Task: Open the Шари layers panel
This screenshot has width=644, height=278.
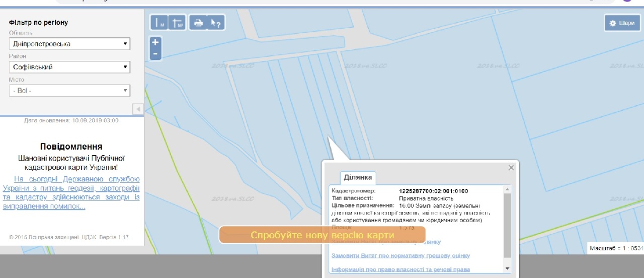Action: tap(622, 23)
